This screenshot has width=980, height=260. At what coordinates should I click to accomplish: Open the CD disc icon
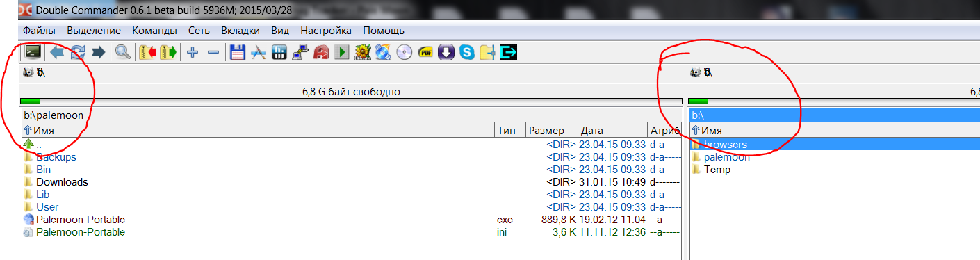[405, 52]
